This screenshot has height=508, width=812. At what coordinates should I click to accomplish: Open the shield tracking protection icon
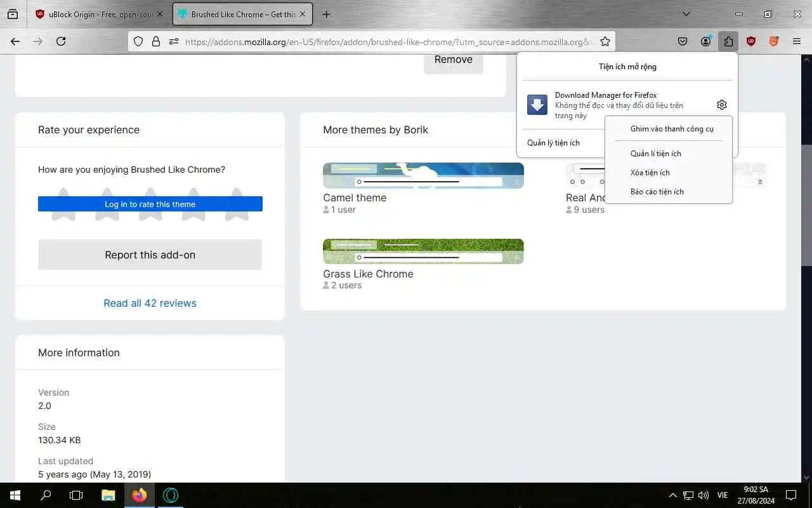coord(138,41)
